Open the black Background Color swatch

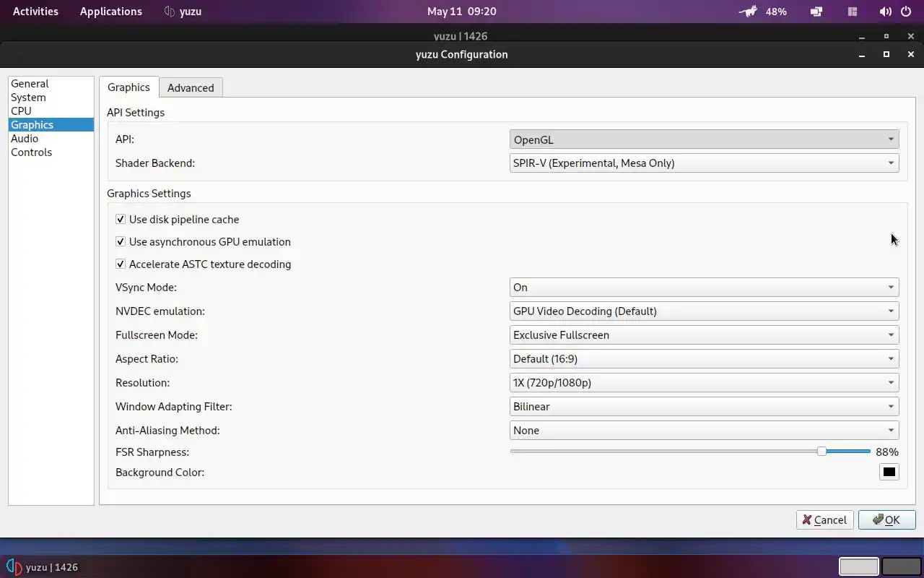click(889, 473)
